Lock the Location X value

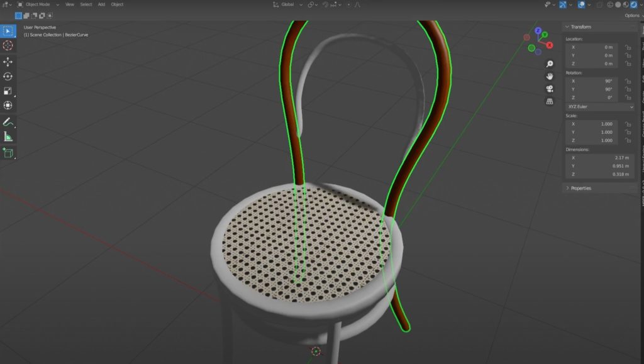[x=628, y=47]
